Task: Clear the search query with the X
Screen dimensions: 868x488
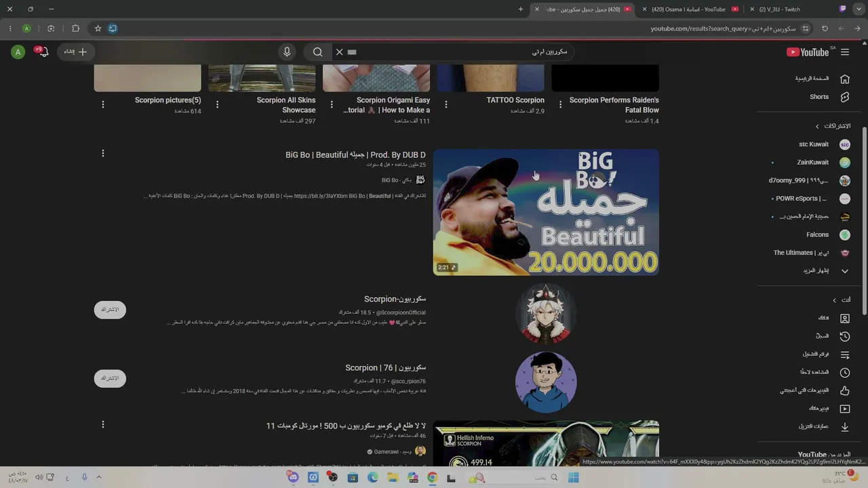Action: click(x=340, y=52)
